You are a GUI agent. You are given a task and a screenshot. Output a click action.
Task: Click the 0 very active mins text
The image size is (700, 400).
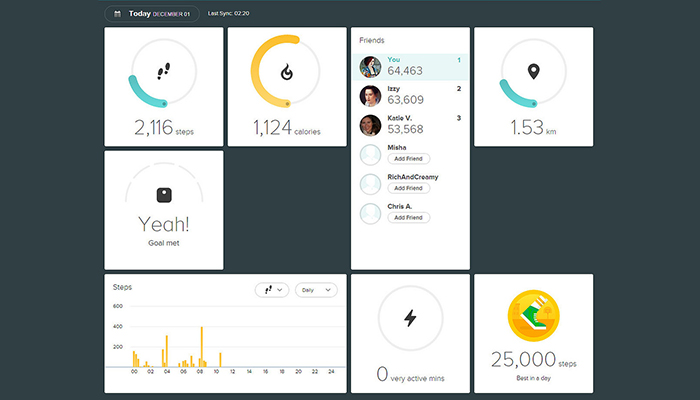pyautogui.click(x=410, y=374)
